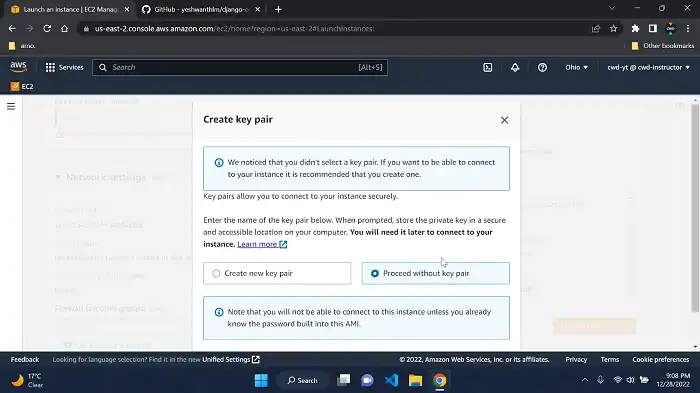This screenshot has width=700, height=393.
Task: Go forward in browser history
Action: coord(29,29)
